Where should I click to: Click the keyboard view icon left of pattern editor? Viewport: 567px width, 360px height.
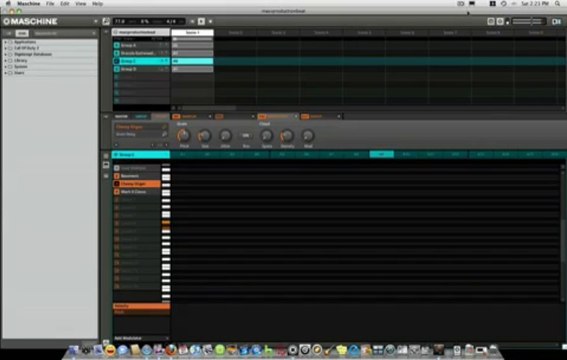point(106,165)
